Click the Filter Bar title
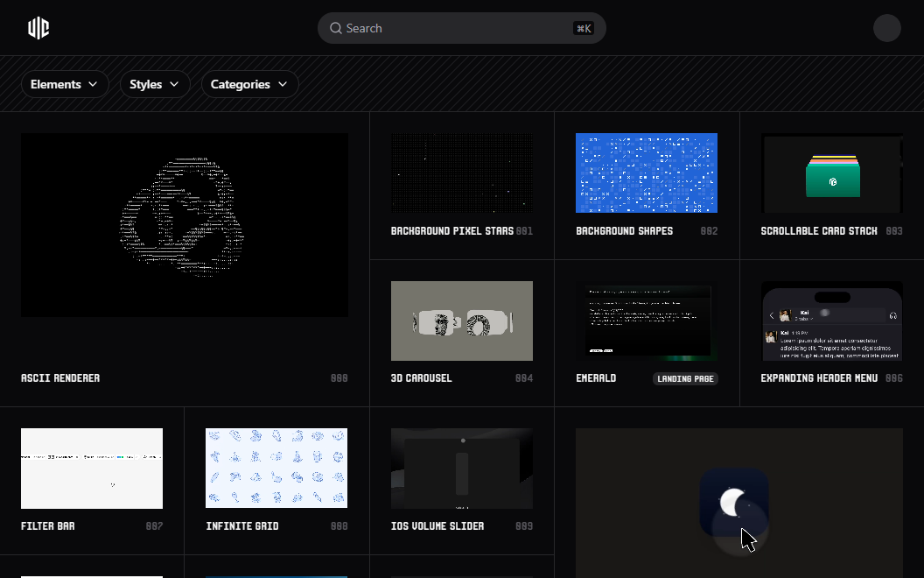The height and width of the screenshot is (578, 924). (47, 526)
